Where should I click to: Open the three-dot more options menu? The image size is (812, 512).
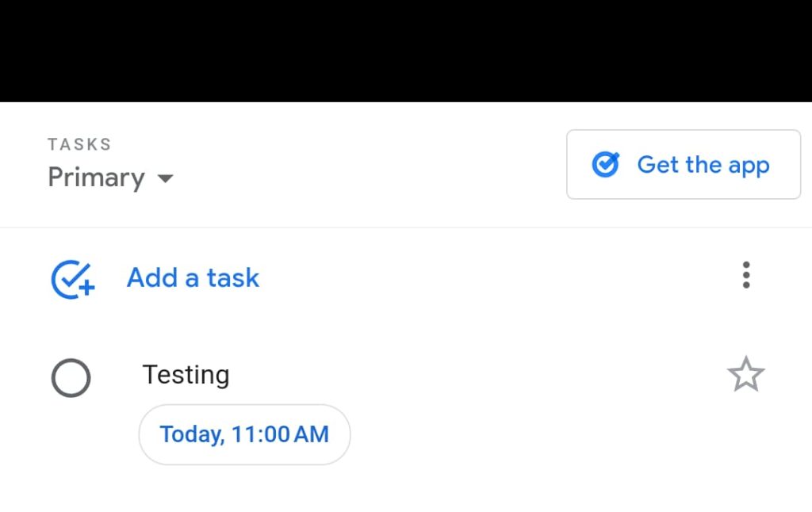tap(745, 275)
